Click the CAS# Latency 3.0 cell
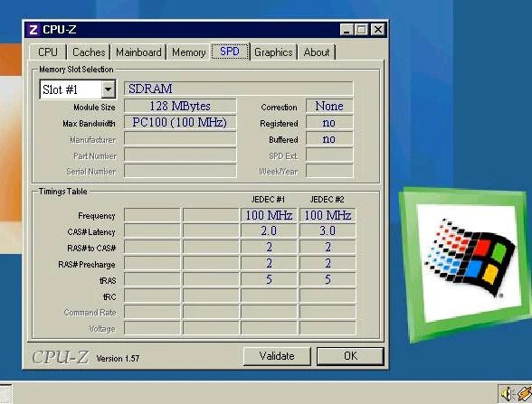The image size is (532, 404). point(328,231)
